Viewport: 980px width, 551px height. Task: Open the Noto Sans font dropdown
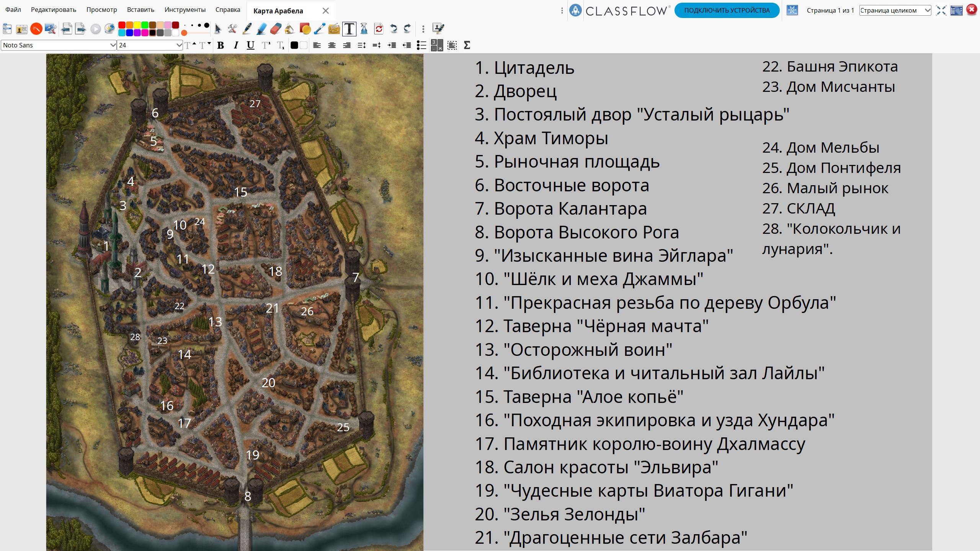(113, 45)
